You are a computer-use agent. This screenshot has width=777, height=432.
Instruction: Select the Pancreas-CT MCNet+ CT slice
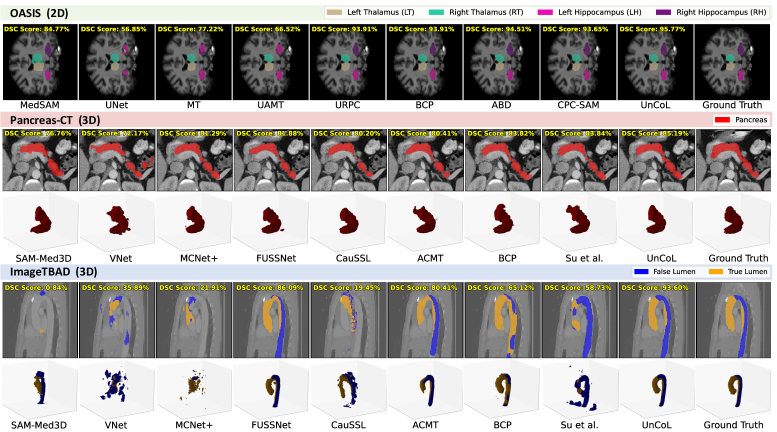pyautogui.click(x=195, y=160)
